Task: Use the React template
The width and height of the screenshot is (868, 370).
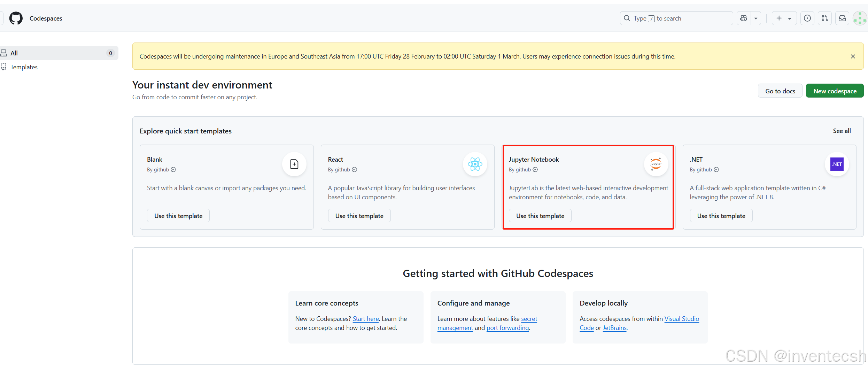Action: coord(359,216)
